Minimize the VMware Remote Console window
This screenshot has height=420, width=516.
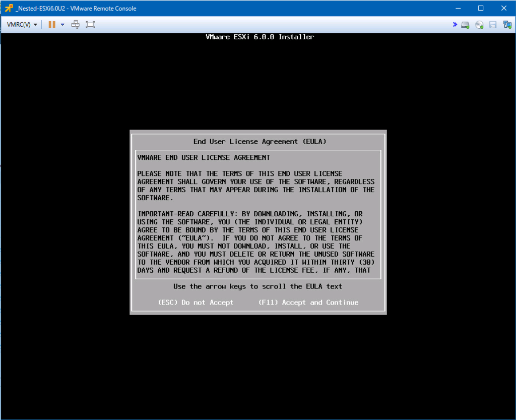click(x=458, y=8)
